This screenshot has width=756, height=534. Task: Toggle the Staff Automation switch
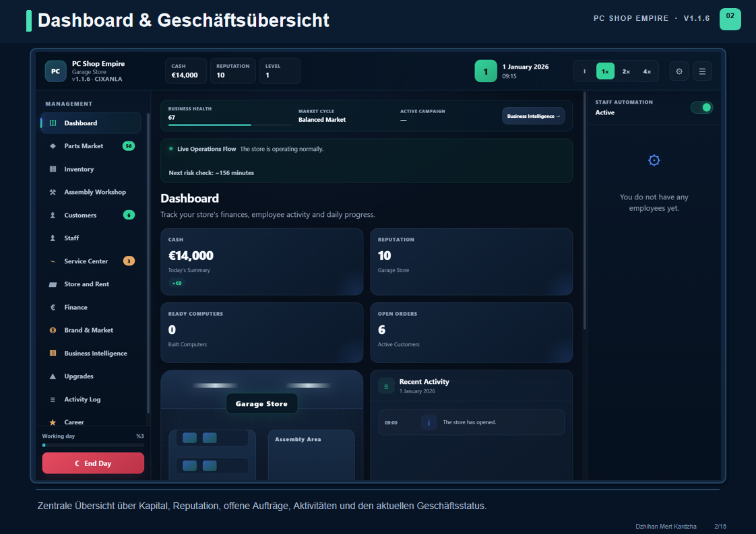point(701,108)
